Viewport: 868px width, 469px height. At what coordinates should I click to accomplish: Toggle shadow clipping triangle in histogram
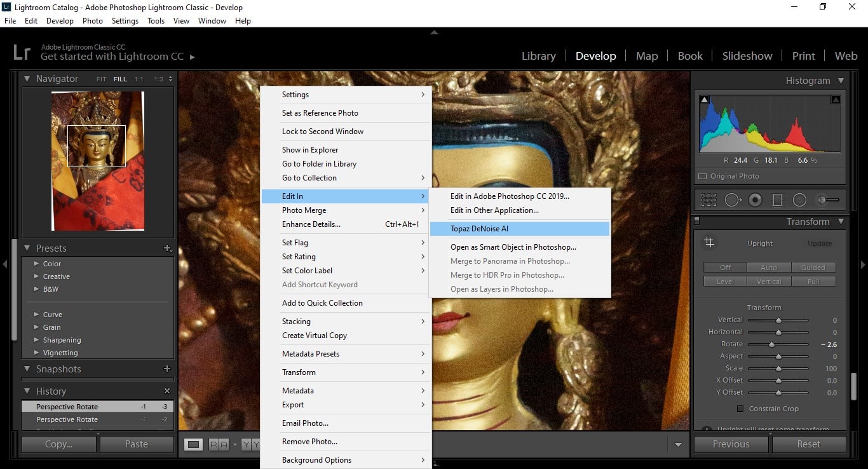(x=704, y=100)
